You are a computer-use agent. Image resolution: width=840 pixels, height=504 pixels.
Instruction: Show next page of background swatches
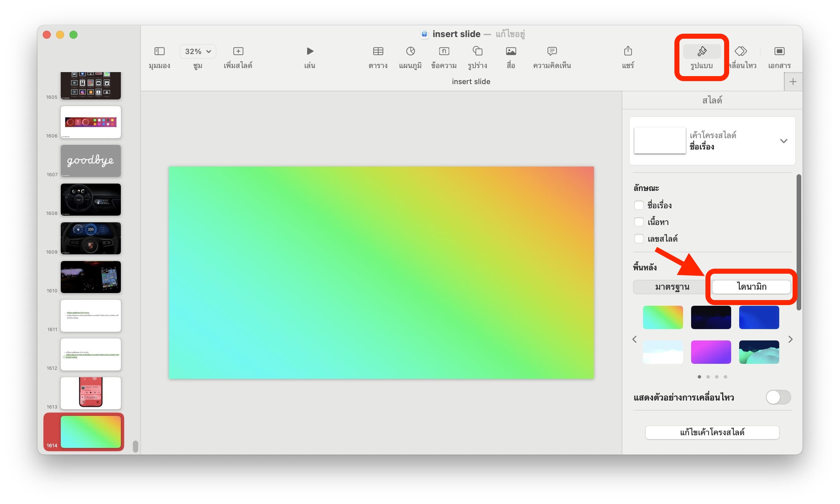click(x=790, y=339)
